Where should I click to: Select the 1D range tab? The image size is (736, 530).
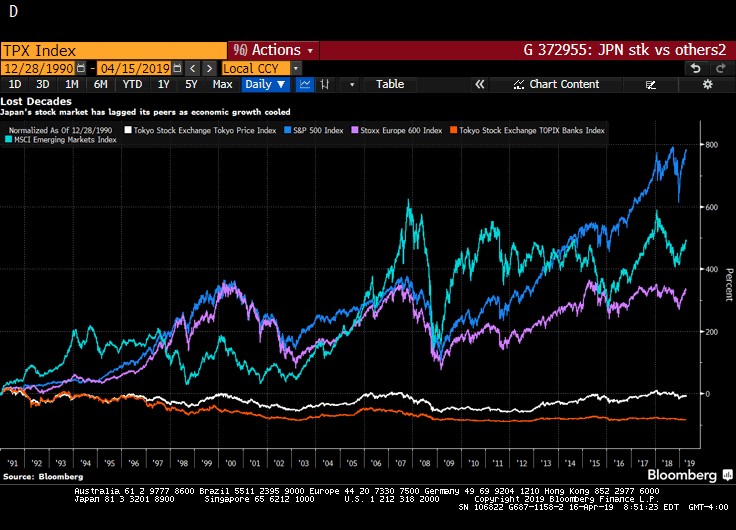pyautogui.click(x=15, y=84)
